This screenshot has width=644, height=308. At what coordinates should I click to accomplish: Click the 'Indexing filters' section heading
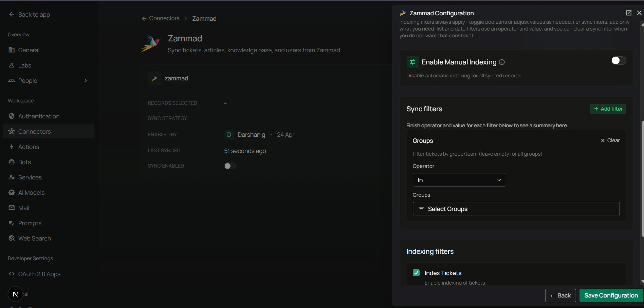point(430,251)
